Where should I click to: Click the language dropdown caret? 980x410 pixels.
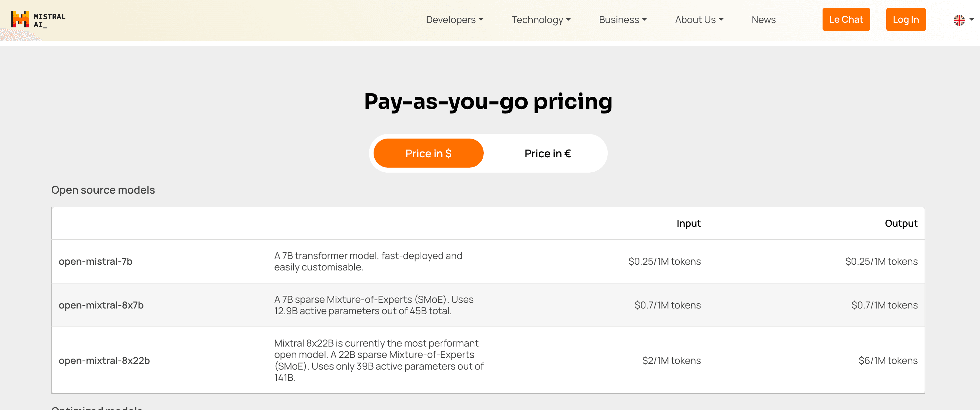click(971, 19)
